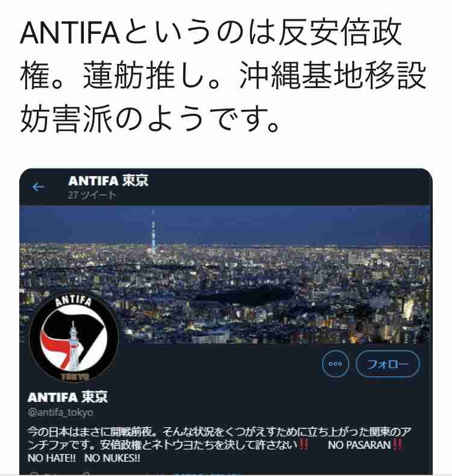The image size is (452, 476).
Task: Select the NO HATE!! NO NUKES!! line
Action: click(x=84, y=458)
